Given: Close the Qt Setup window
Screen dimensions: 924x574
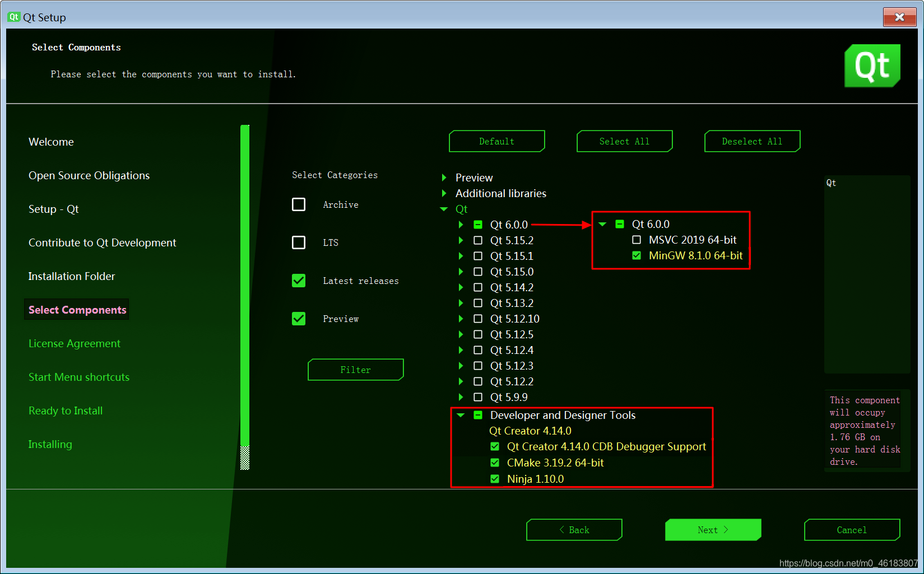Looking at the screenshot, I should point(899,17).
